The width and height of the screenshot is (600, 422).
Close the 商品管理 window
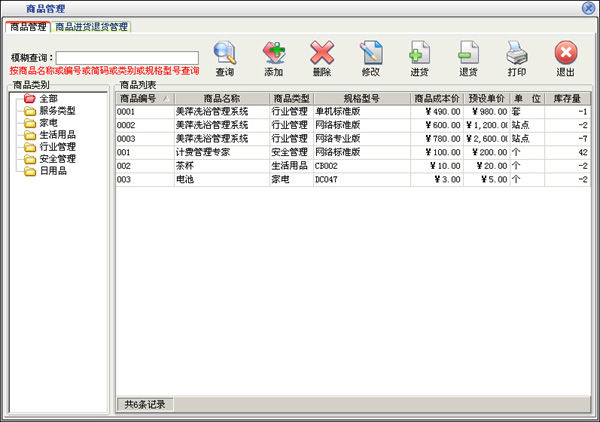(589, 7)
